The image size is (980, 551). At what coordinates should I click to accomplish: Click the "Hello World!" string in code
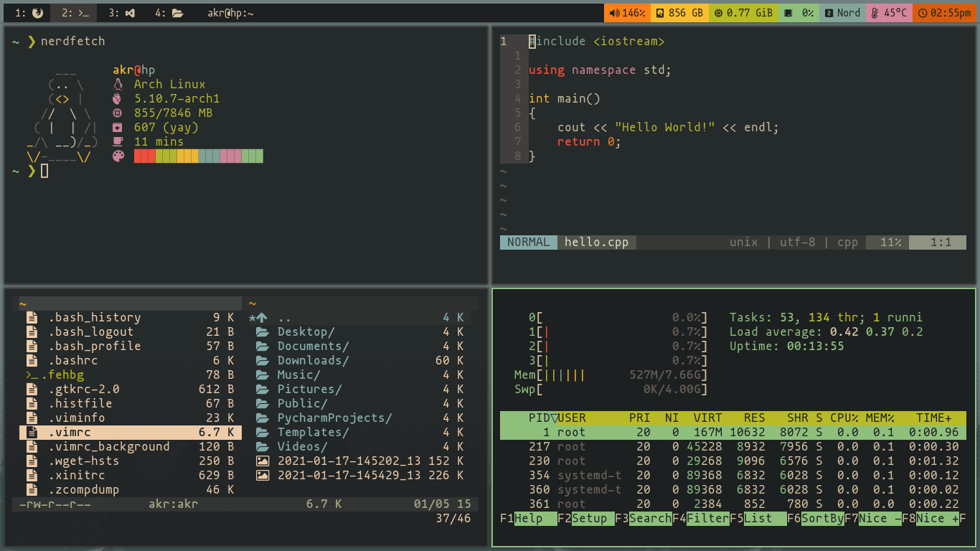664,127
